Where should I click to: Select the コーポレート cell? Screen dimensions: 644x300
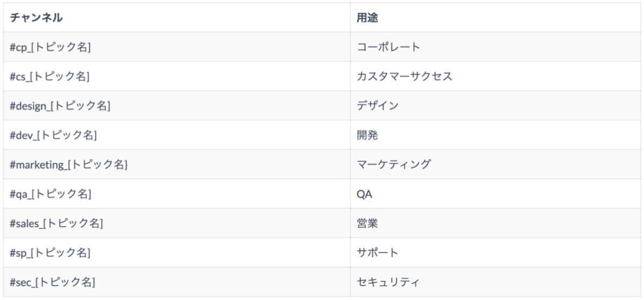496,47
